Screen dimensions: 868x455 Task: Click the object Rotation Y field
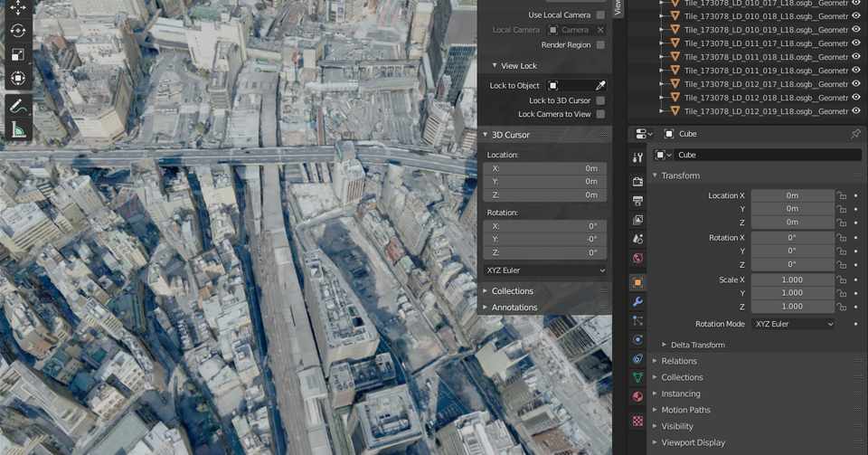(x=793, y=251)
